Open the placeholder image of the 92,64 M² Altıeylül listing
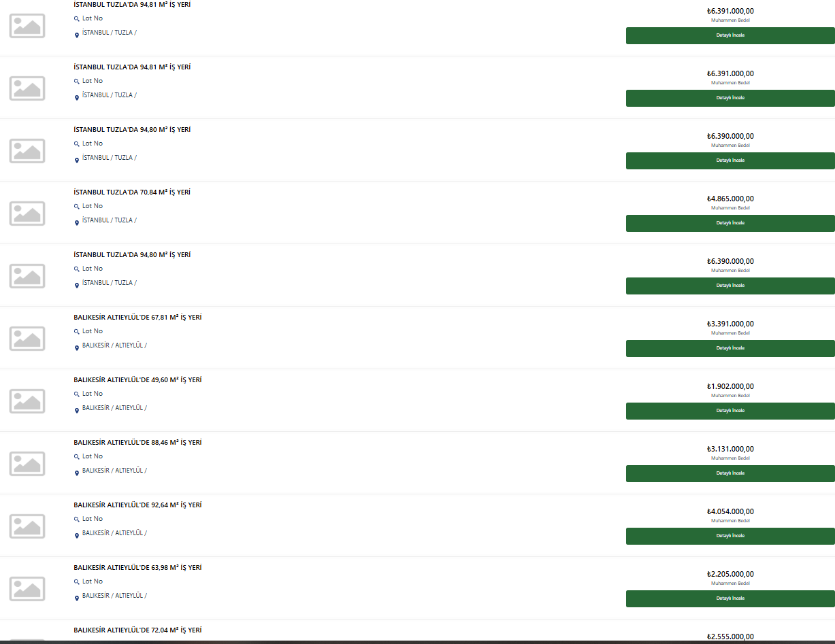The image size is (835, 644). [27, 526]
